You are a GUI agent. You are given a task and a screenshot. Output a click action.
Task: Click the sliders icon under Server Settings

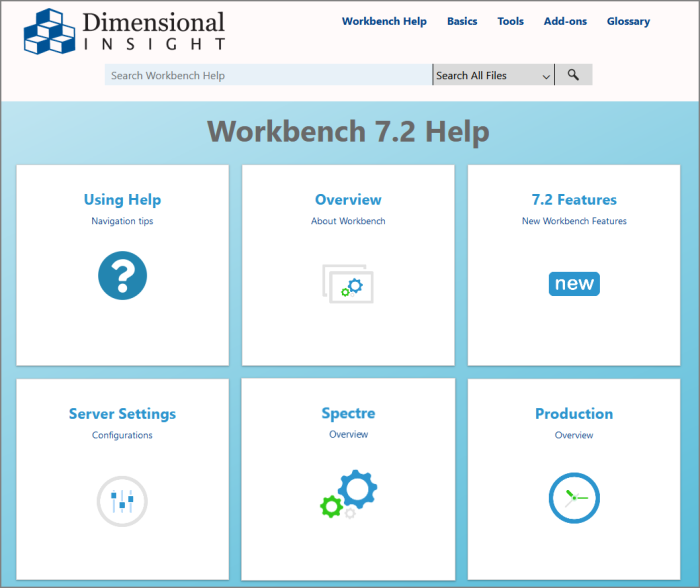point(122,501)
